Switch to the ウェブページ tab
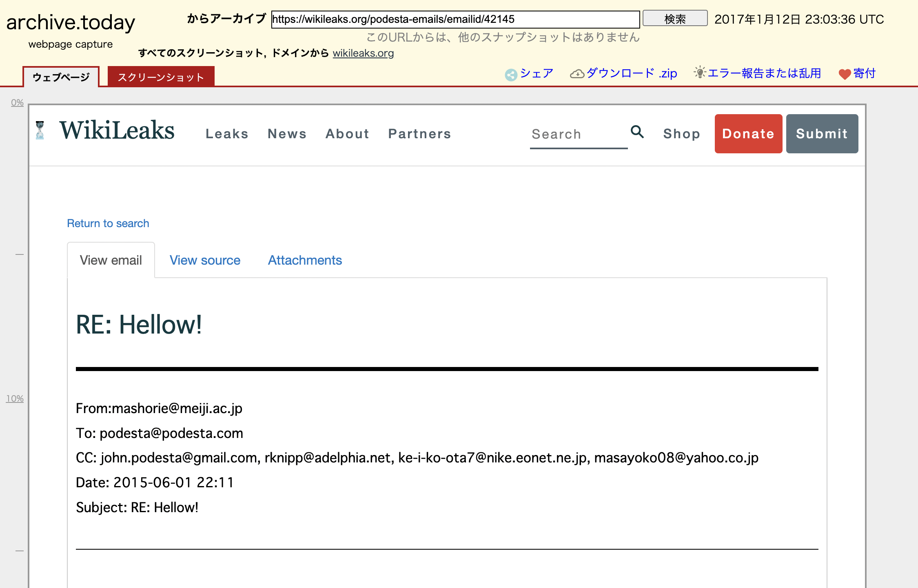 [61, 77]
